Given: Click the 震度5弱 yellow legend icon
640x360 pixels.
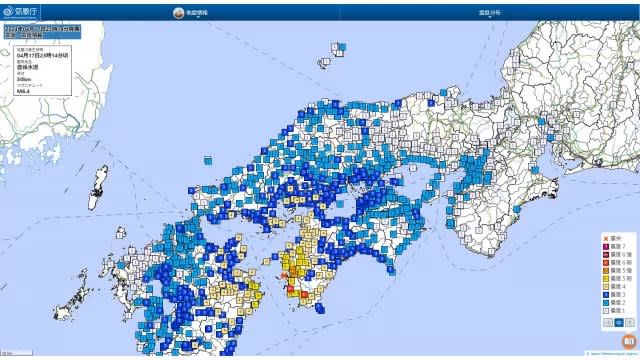Looking at the screenshot, I should [x=606, y=279].
